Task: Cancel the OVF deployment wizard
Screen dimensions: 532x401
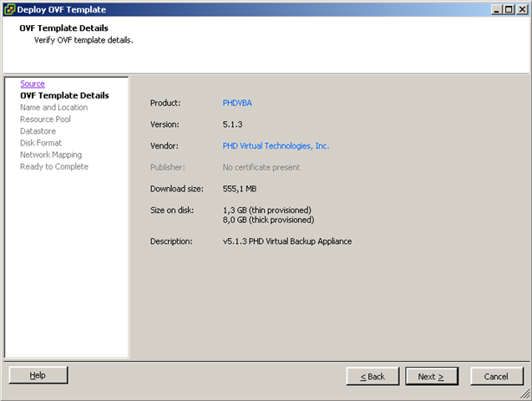Action: 496,377
